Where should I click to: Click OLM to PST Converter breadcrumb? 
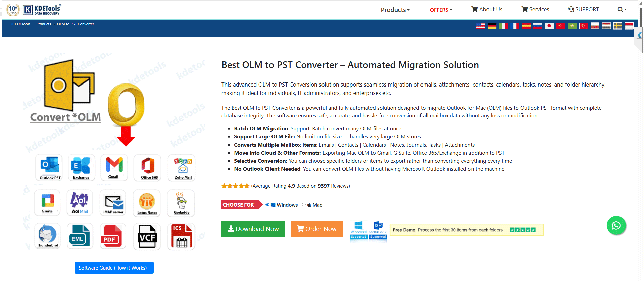point(76,24)
